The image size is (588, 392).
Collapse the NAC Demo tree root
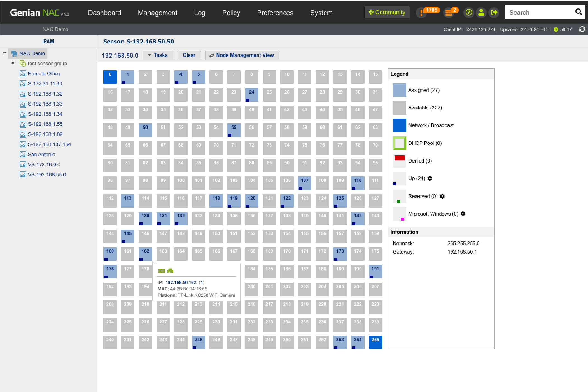(4, 53)
